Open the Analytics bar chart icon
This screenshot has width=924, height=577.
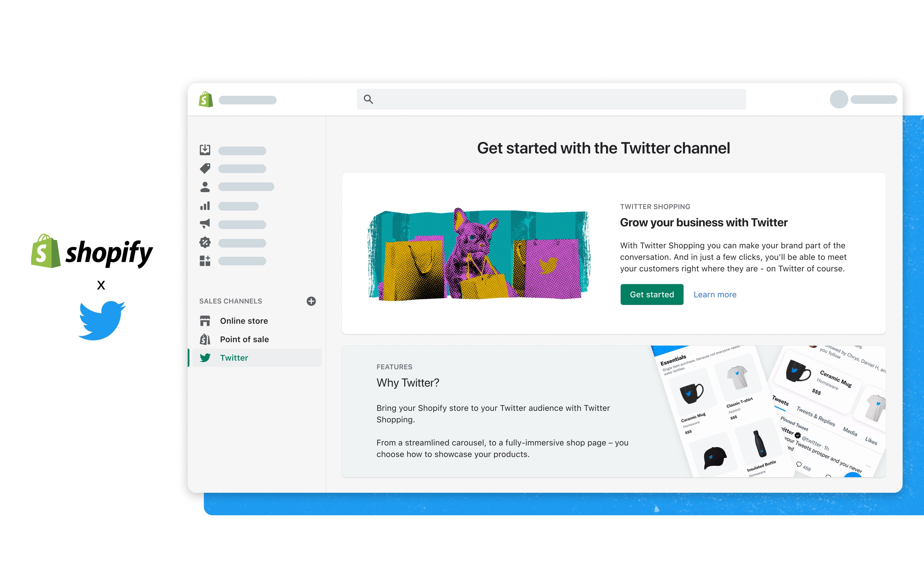(205, 206)
